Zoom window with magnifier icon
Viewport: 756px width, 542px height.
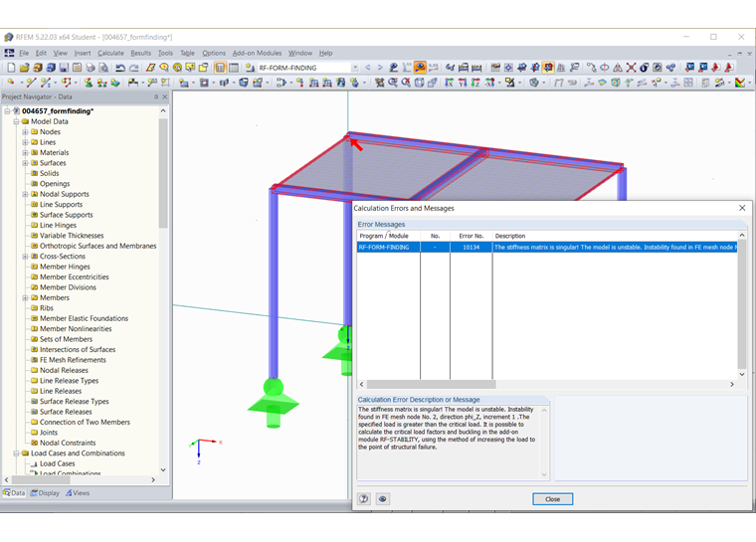pos(393,83)
